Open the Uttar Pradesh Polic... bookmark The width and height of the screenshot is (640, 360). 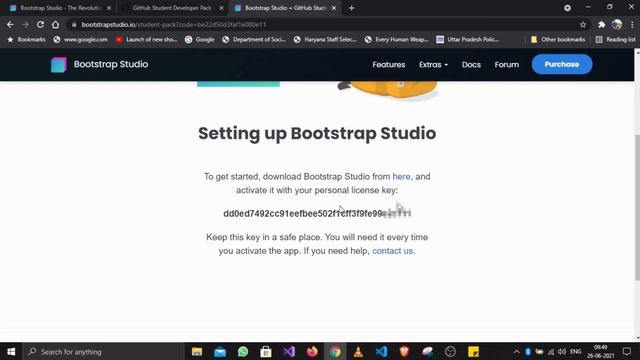click(468, 39)
